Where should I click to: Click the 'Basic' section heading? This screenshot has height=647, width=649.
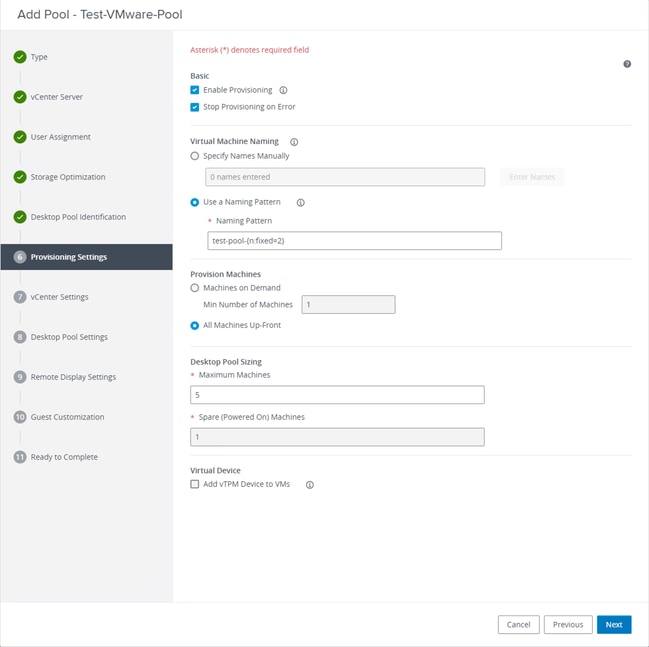click(200, 76)
